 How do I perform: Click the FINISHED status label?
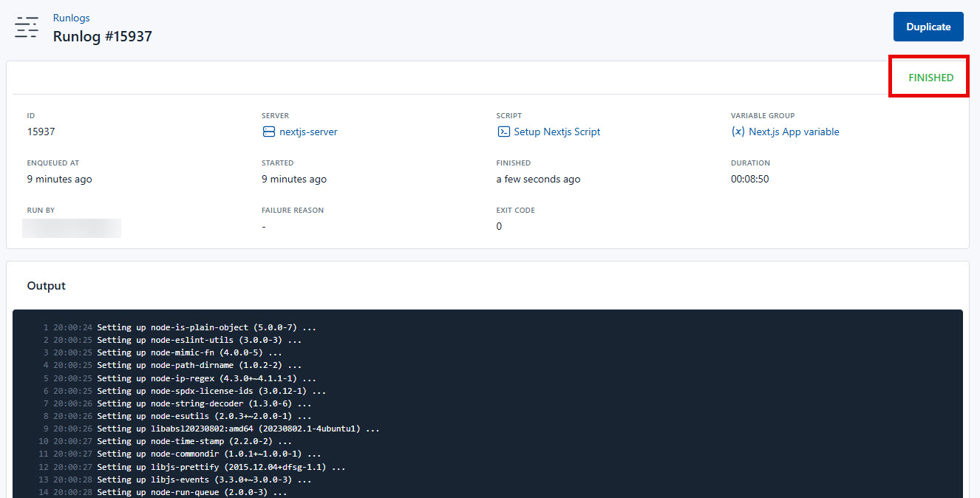click(930, 77)
